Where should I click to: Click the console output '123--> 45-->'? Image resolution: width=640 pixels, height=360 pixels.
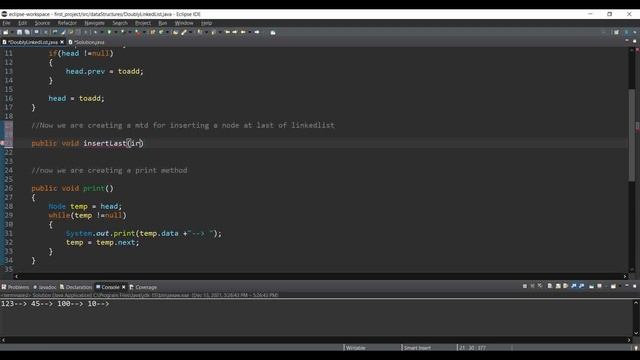click(27, 304)
